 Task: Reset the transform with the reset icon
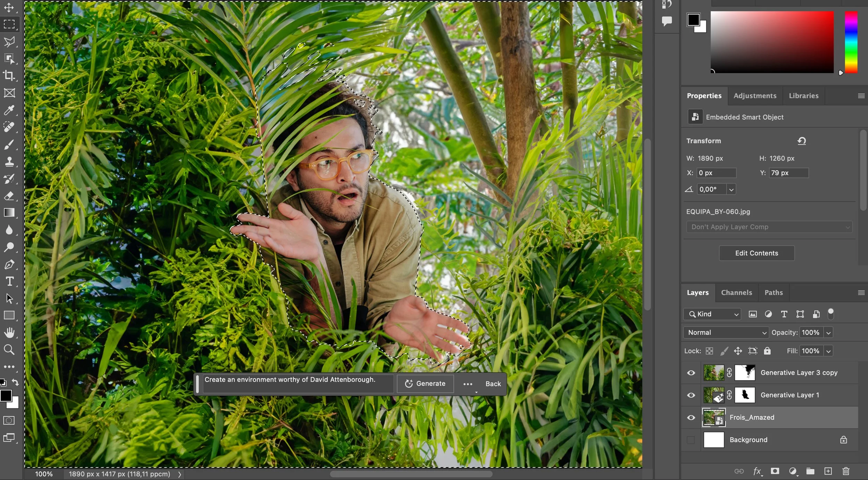(801, 141)
